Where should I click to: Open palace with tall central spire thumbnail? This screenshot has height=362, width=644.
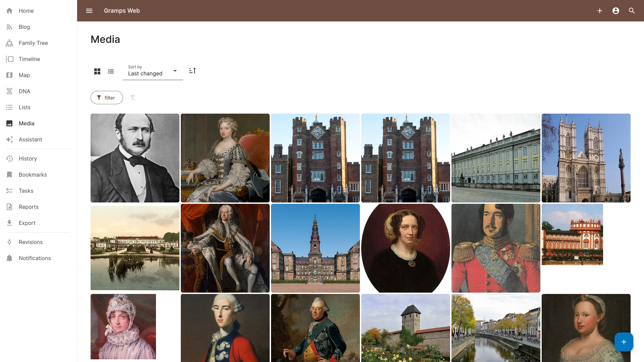pyautogui.click(x=315, y=248)
